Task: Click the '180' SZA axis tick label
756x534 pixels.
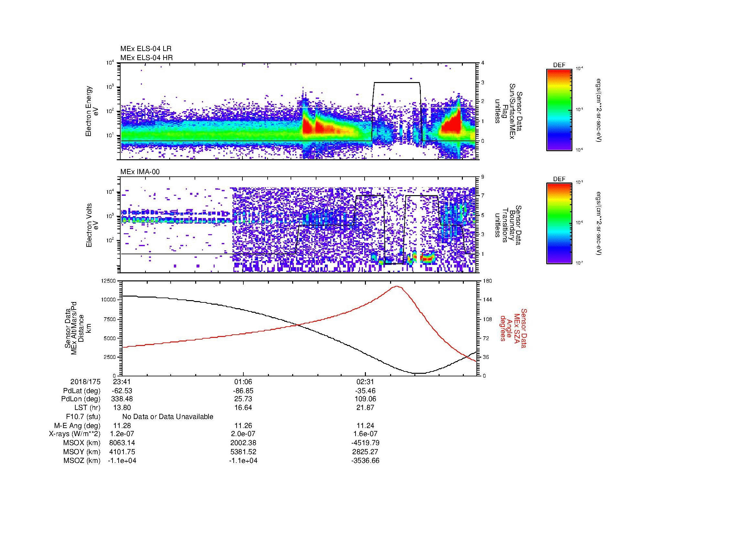Action: click(488, 281)
